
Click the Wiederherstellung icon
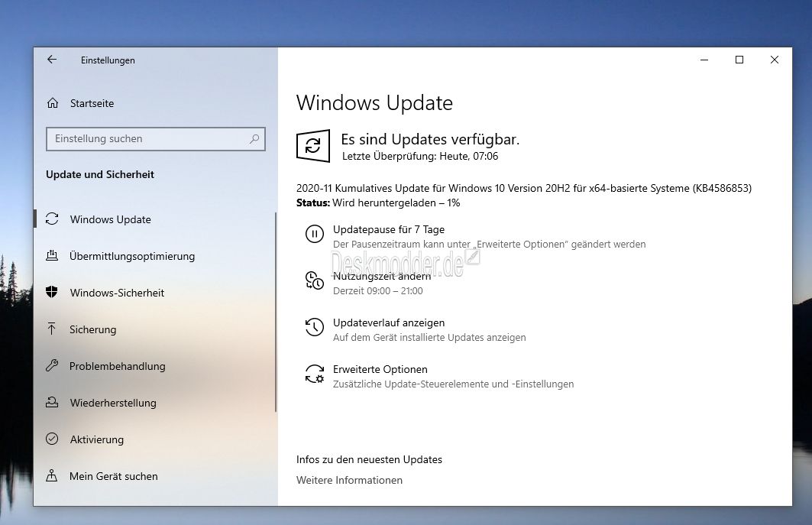(x=52, y=402)
